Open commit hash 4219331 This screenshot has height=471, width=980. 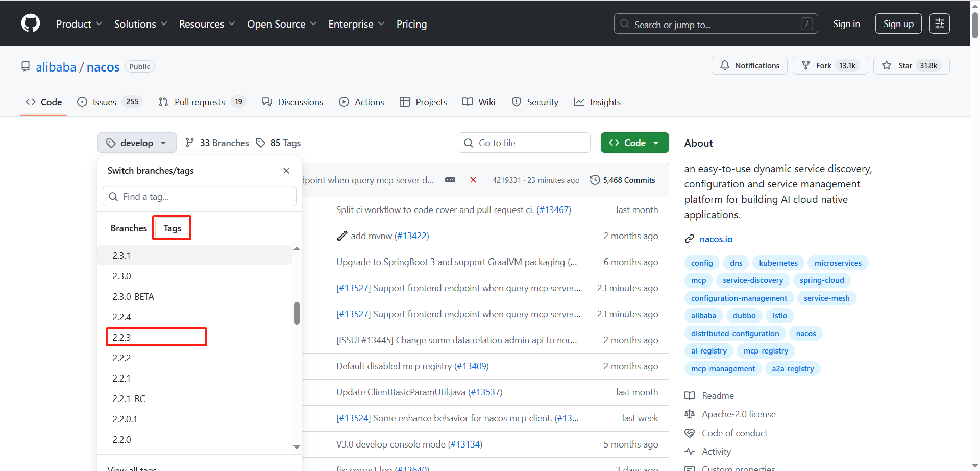tap(506, 180)
